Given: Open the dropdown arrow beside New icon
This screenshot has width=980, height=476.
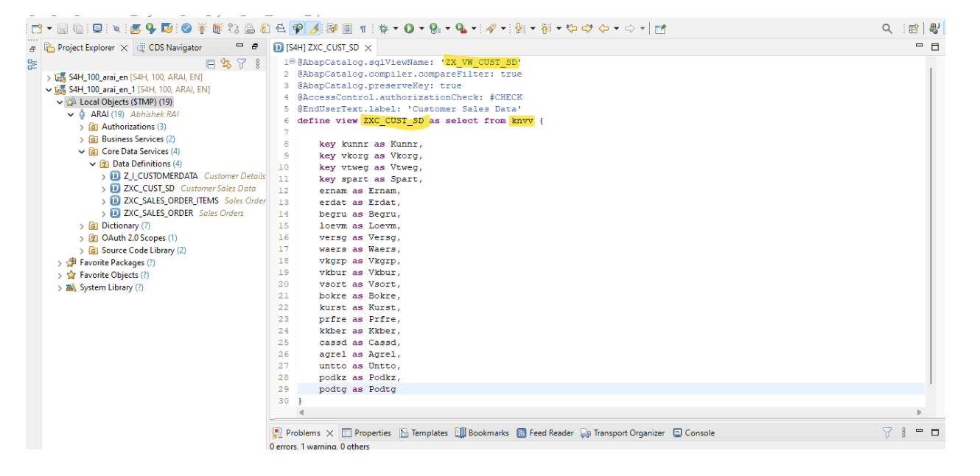Looking at the screenshot, I should click(49, 29).
